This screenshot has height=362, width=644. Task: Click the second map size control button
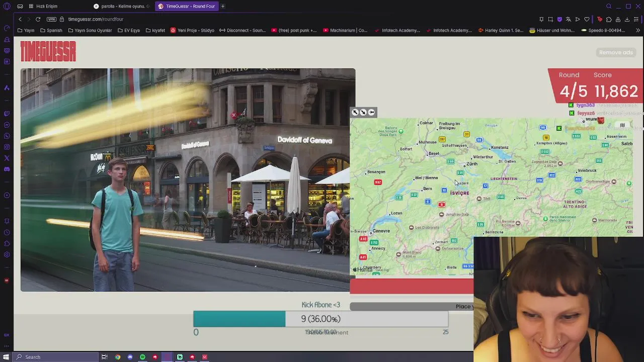(363, 113)
